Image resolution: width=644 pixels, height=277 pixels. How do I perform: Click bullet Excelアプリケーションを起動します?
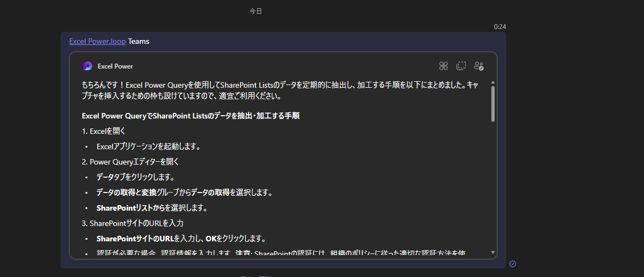(x=148, y=146)
